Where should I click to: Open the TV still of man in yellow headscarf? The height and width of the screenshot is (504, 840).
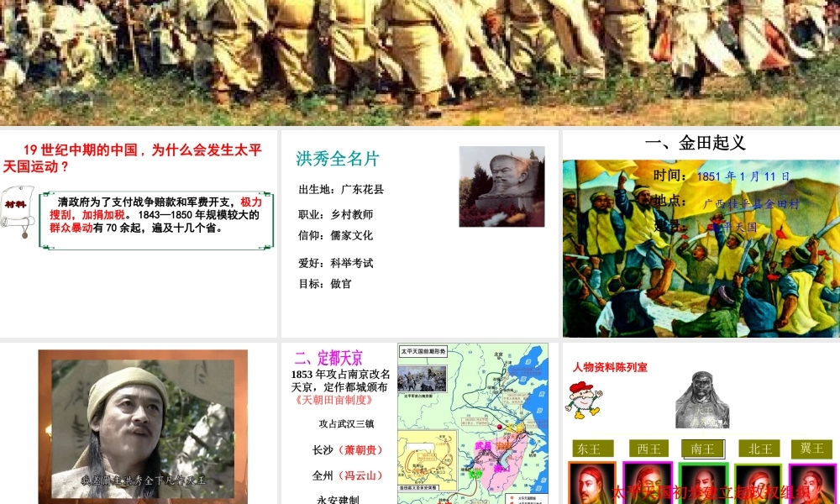(x=143, y=427)
